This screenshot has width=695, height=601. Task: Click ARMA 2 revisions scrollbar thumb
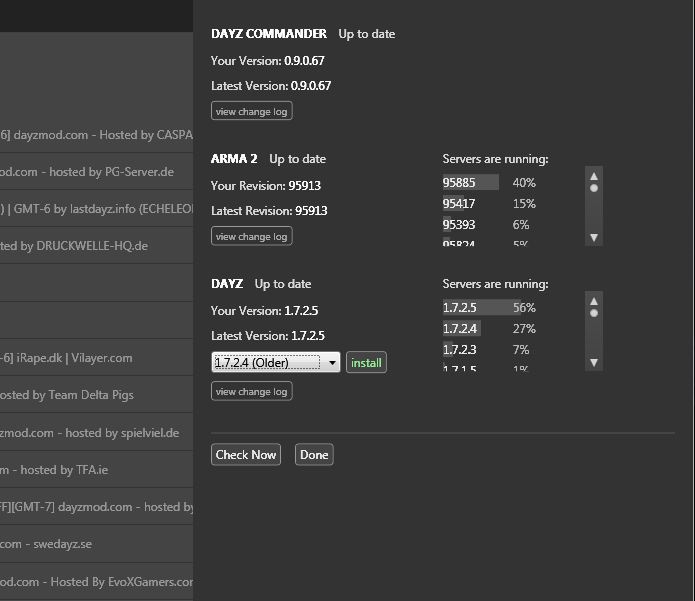pos(594,188)
